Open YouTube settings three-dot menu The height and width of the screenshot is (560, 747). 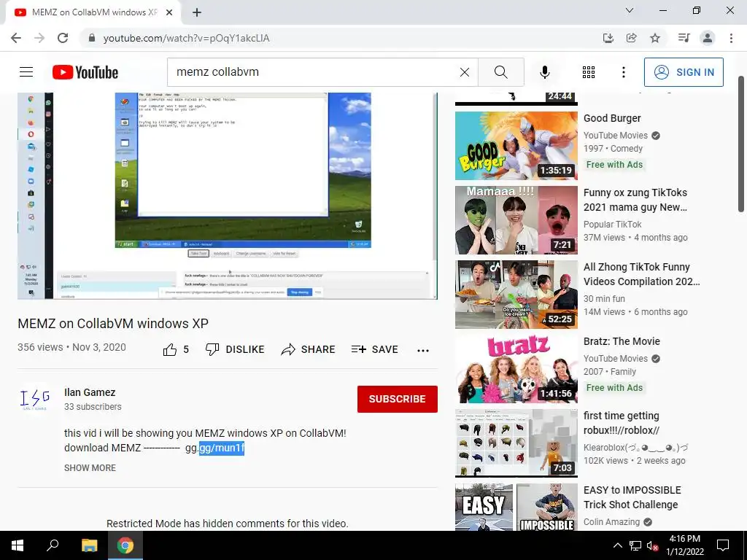(x=623, y=72)
